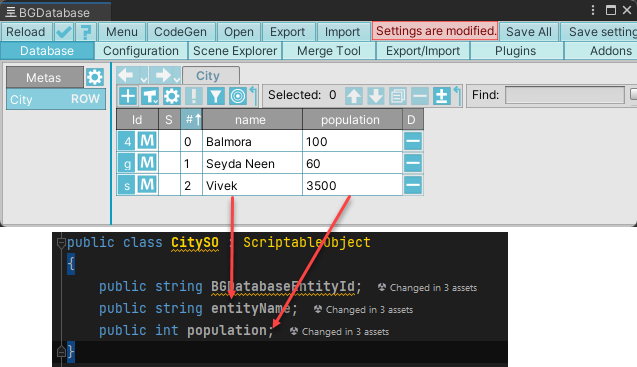The height and width of the screenshot is (367, 637).
Task: Click the plus-minus selection toggle icon
Action: (442, 96)
